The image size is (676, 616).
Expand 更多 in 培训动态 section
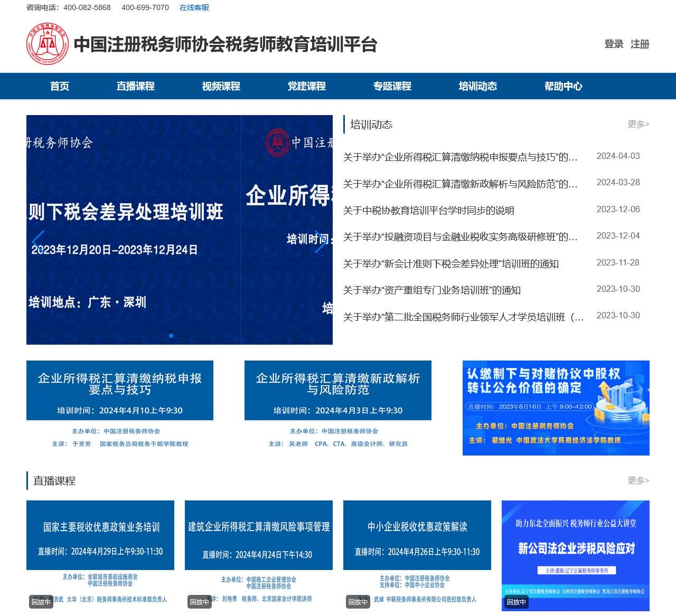click(x=639, y=124)
